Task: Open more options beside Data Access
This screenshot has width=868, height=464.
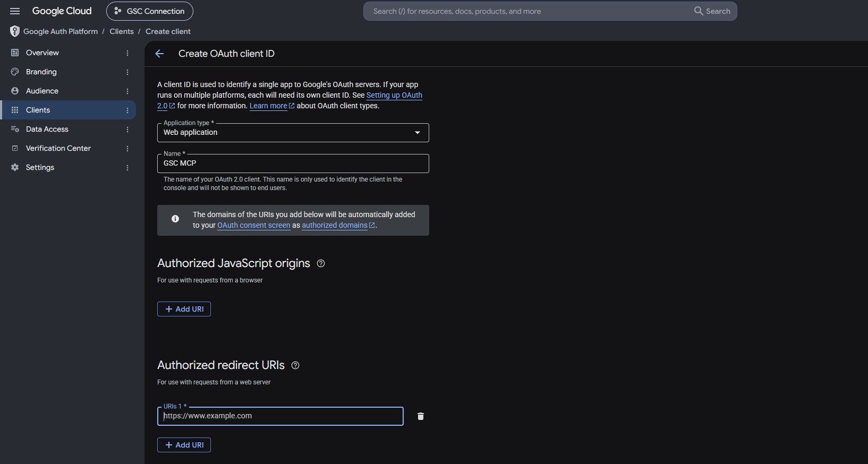Action: [x=127, y=130]
